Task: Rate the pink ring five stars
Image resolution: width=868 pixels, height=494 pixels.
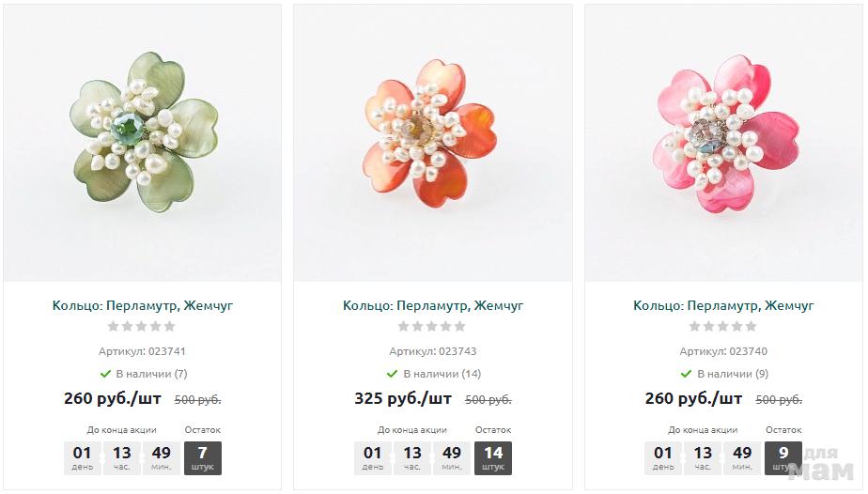Action: coord(752,327)
